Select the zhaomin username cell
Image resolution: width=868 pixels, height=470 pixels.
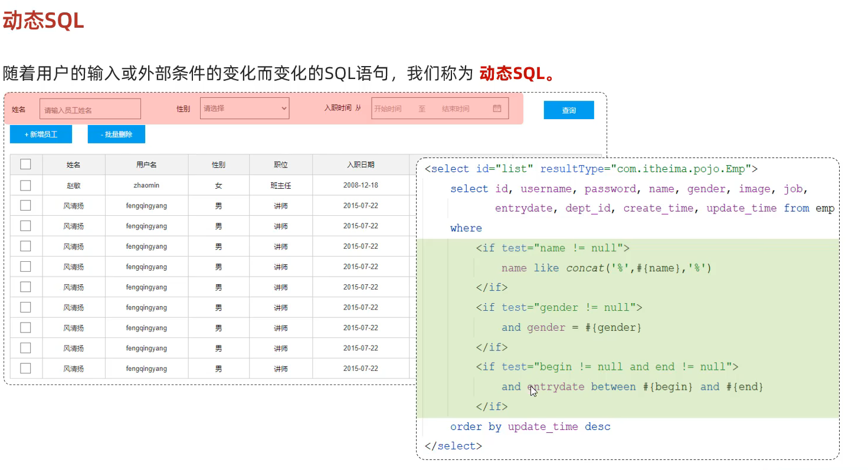coord(146,185)
